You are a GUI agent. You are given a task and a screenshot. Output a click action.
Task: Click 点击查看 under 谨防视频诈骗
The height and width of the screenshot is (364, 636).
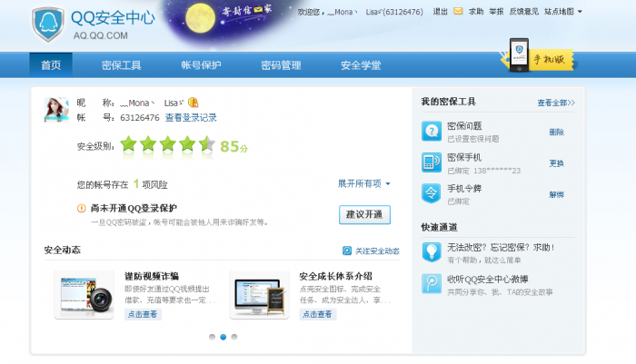(x=143, y=314)
